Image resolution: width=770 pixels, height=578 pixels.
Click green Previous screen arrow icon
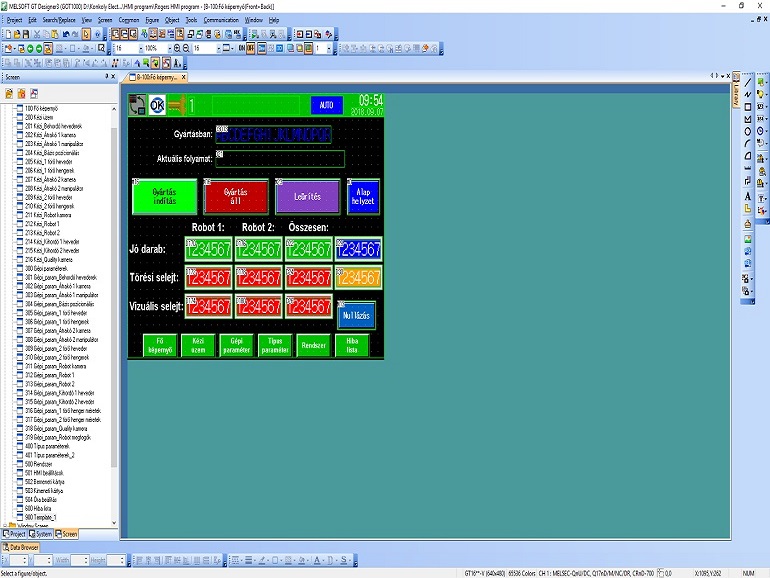click(30, 48)
